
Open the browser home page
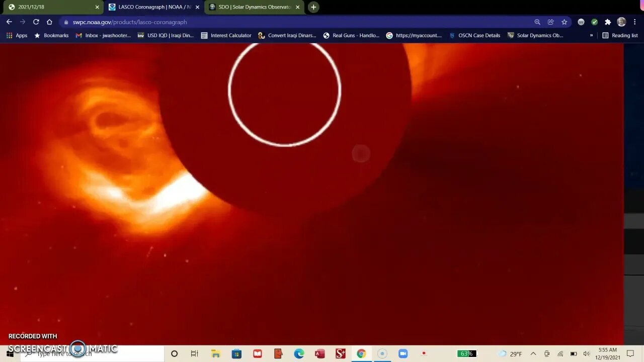(49, 22)
